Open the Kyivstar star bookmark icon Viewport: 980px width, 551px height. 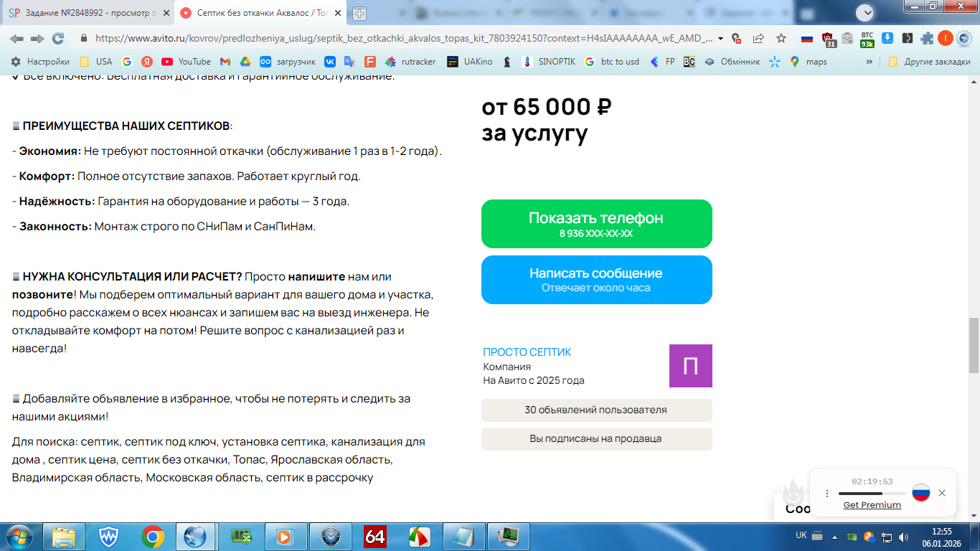coord(775,62)
